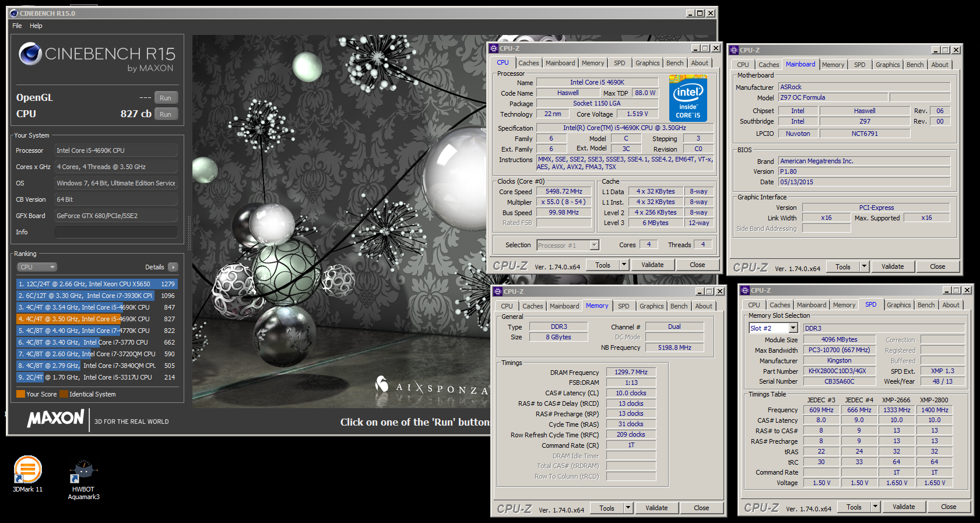Click Tools button in CPU-Z Mainboard window
The height and width of the screenshot is (523, 980).
pyautogui.click(x=843, y=266)
